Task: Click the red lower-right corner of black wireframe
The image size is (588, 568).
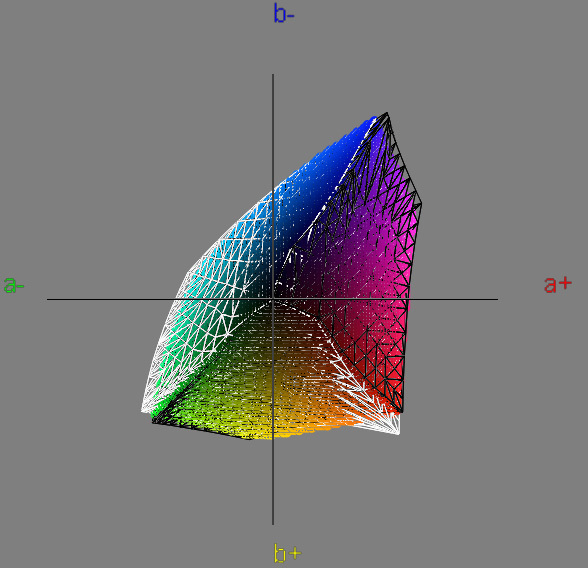Action: pos(402,411)
